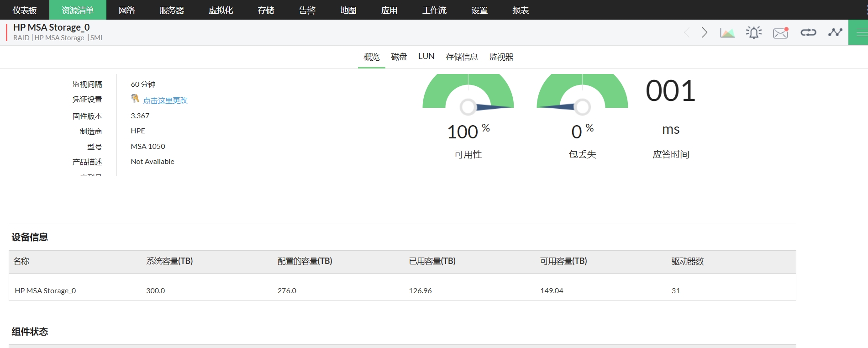Switch to the 磁盘 tab
Image resolution: width=868 pixels, height=348 pixels.
pyautogui.click(x=399, y=57)
